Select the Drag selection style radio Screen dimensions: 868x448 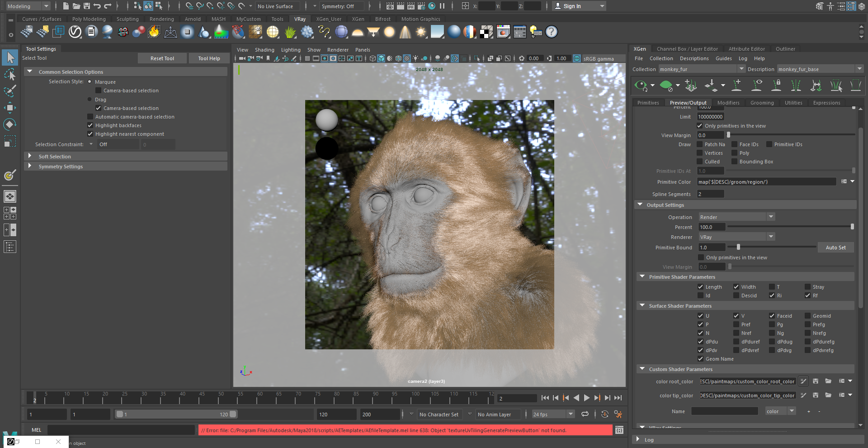90,99
